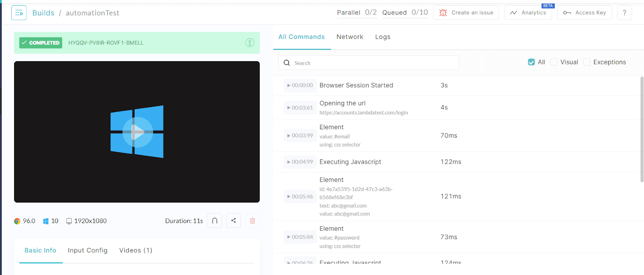
Task: Enable the Exceptions filter checkbox
Action: pyautogui.click(x=587, y=62)
